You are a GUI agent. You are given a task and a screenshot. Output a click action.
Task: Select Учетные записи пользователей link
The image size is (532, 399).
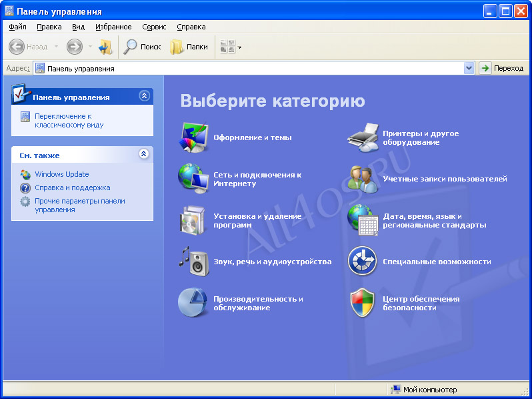click(x=445, y=179)
